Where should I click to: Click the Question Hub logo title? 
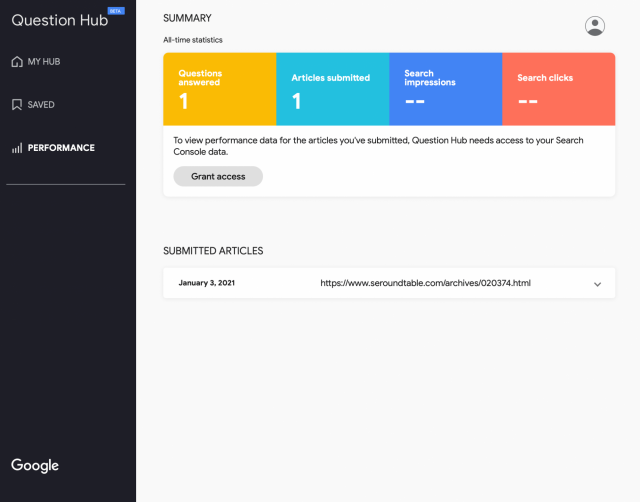click(60, 20)
